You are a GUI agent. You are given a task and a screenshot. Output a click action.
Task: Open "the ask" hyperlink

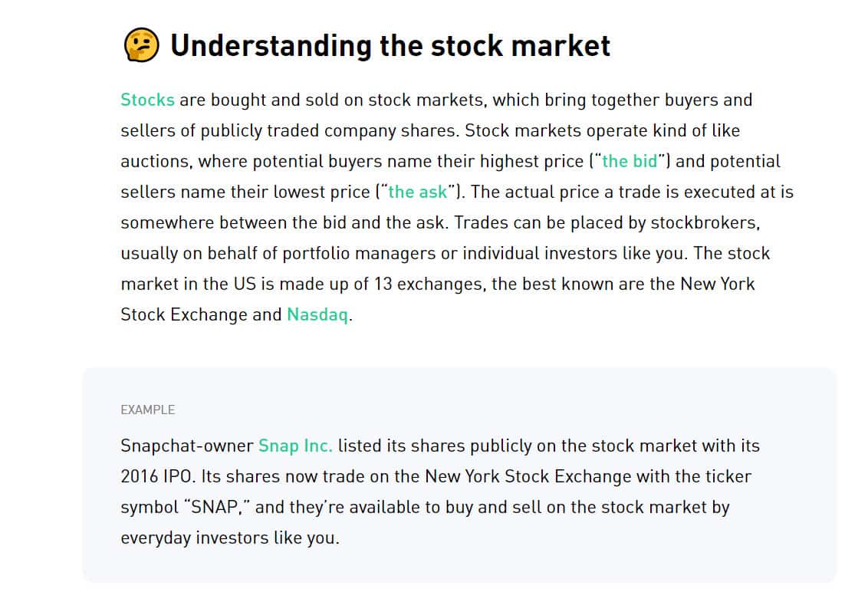pyautogui.click(x=417, y=192)
